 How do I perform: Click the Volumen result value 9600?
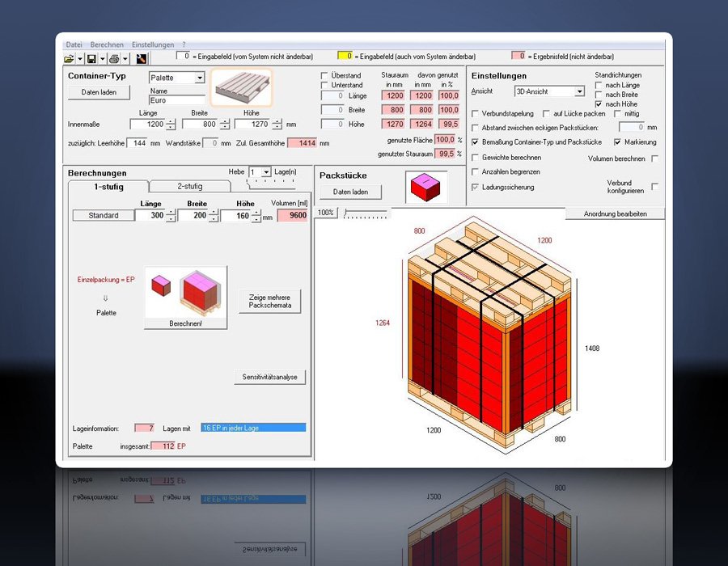click(x=293, y=216)
